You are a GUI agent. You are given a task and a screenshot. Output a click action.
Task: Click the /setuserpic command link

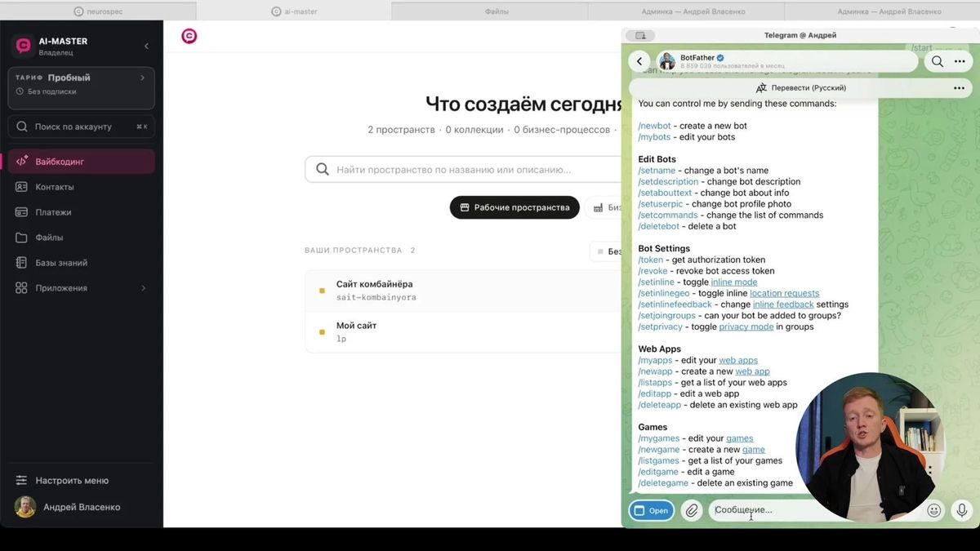661,204
